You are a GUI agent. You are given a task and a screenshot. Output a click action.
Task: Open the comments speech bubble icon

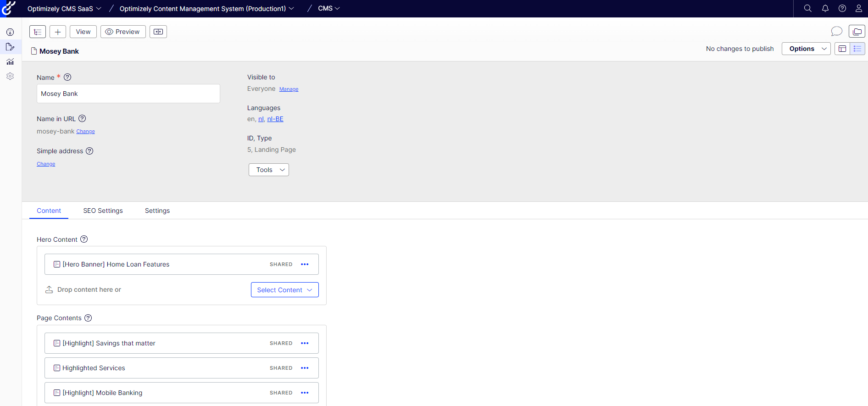click(x=836, y=31)
